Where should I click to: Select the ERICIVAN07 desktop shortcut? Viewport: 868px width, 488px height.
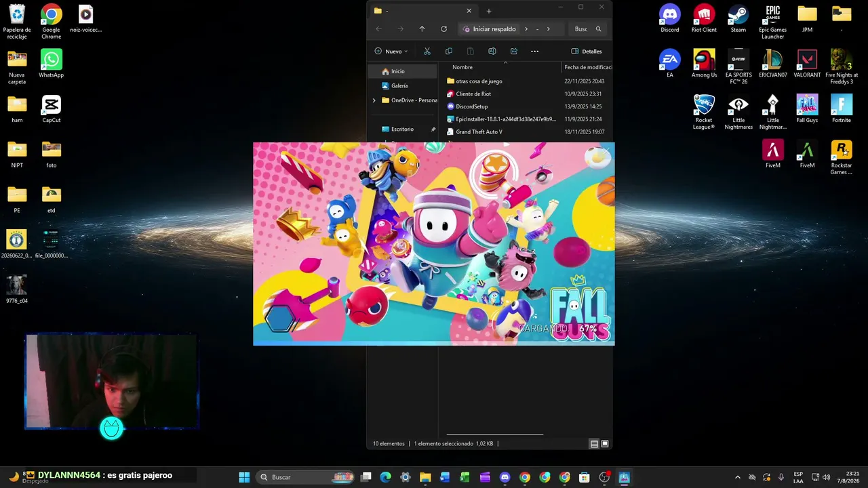772,64
